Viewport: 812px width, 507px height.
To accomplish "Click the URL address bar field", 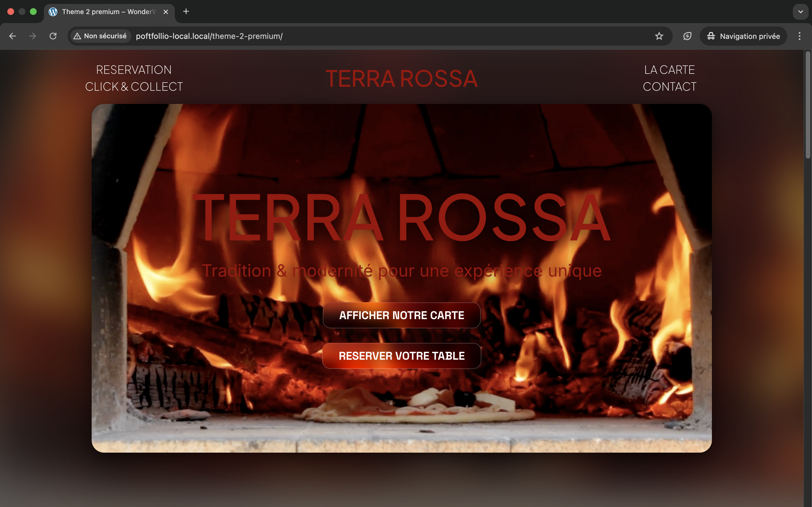I will pyautogui.click(x=369, y=36).
